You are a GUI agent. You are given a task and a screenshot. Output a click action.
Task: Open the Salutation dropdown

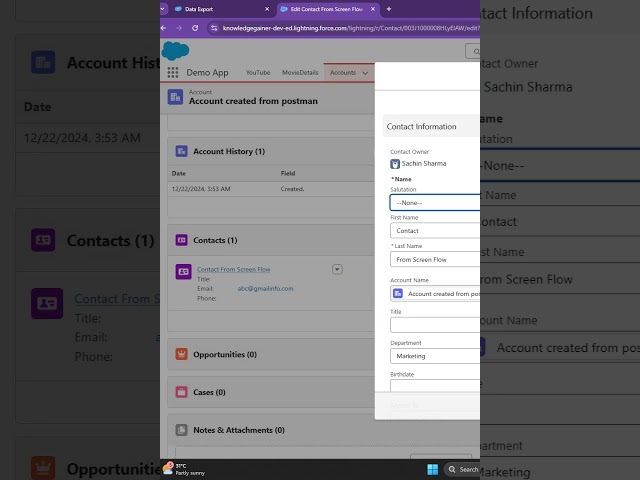click(x=435, y=203)
